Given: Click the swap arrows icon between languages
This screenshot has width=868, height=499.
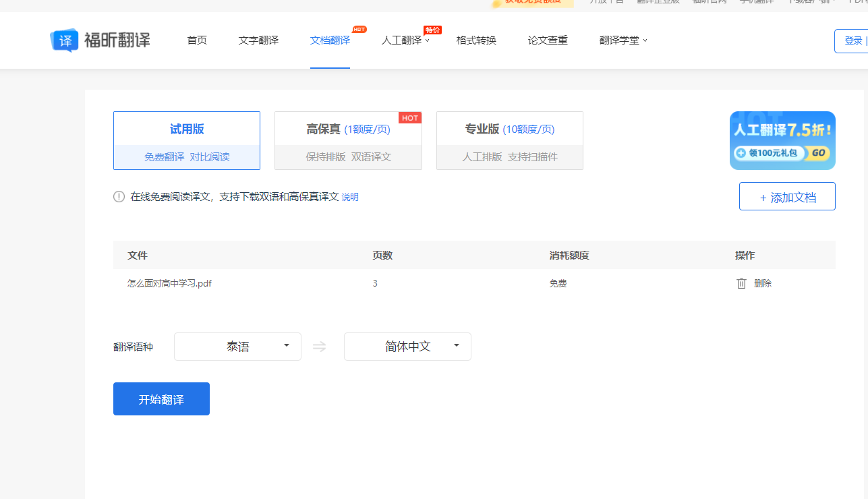Looking at the screenshot, I should pos(320,347).
